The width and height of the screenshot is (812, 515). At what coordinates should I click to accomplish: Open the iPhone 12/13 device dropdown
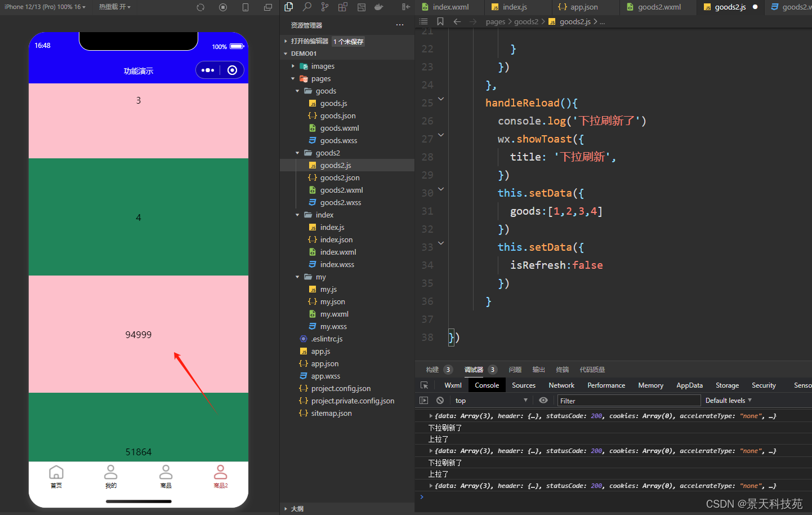coord(45,7)
